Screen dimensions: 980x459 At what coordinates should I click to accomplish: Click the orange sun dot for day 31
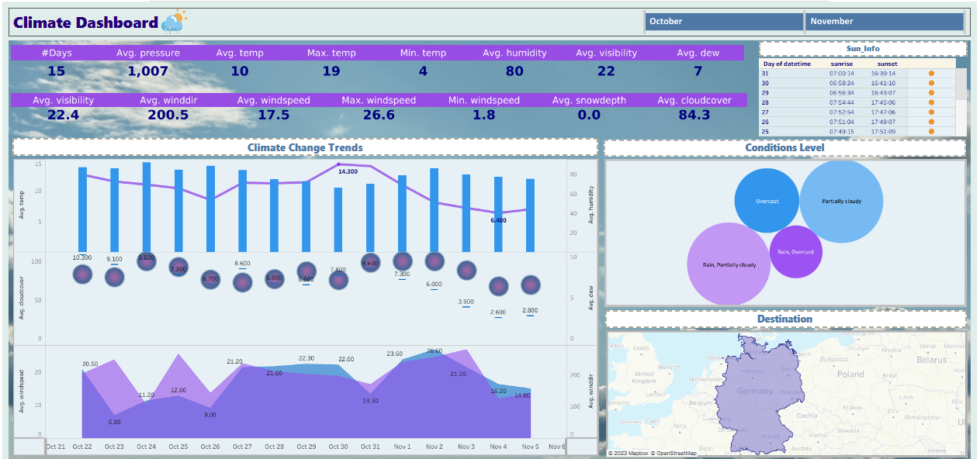tap(931, 74)
